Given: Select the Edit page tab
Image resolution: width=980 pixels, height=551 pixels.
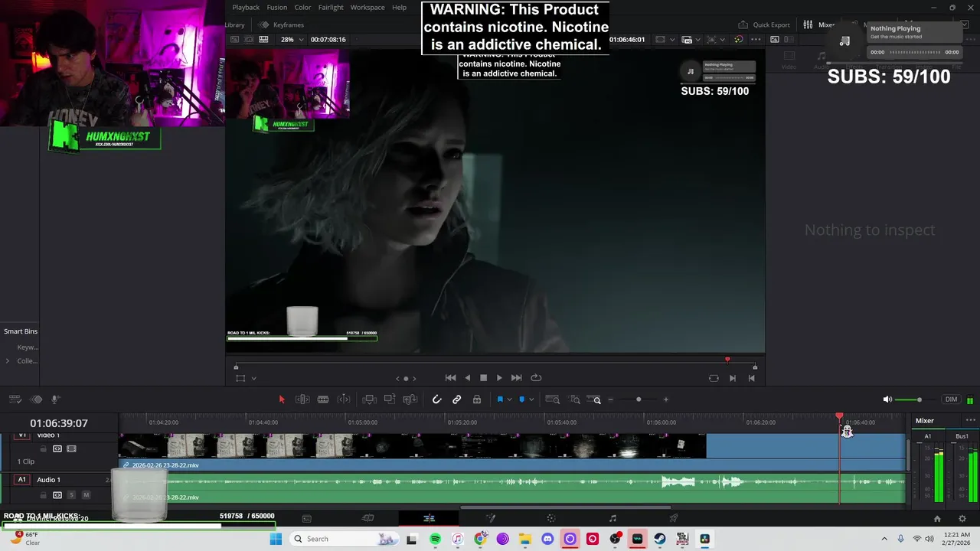Looking at the screenshot, I should pyautogui.click(x=429, y=518).
